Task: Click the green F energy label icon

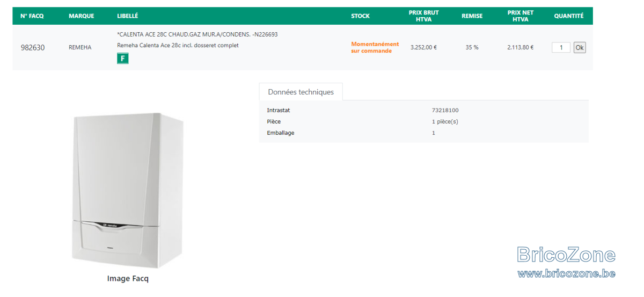Action: point(123,59)
